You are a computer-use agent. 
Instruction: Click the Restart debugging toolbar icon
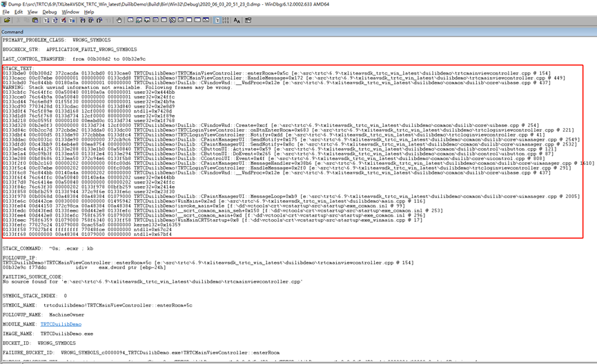(55, 20)
